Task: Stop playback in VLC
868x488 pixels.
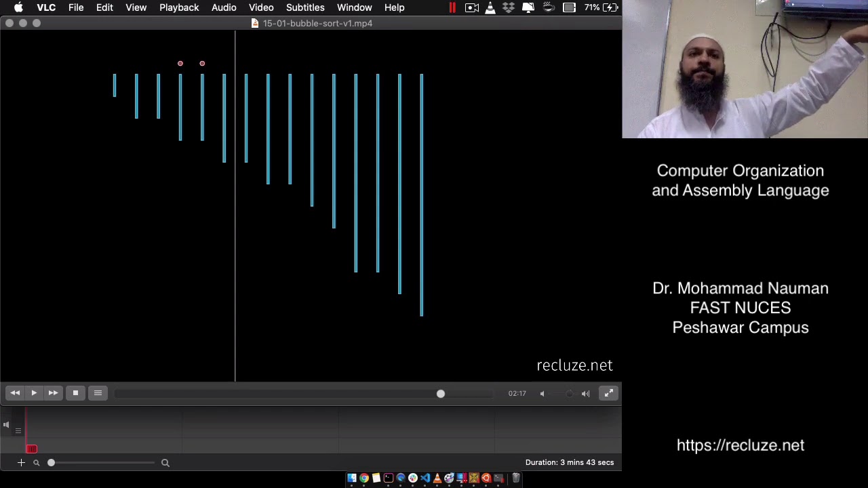Action: point(75,393)
